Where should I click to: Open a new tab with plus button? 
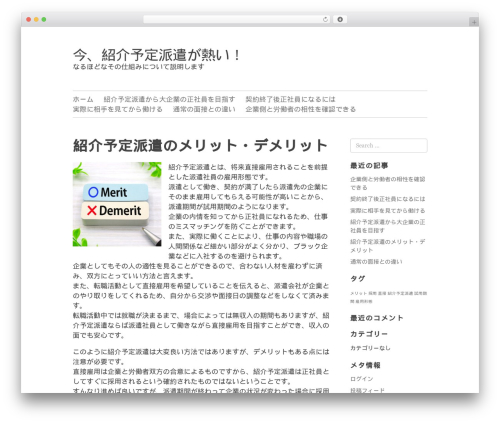coord(474,22)
